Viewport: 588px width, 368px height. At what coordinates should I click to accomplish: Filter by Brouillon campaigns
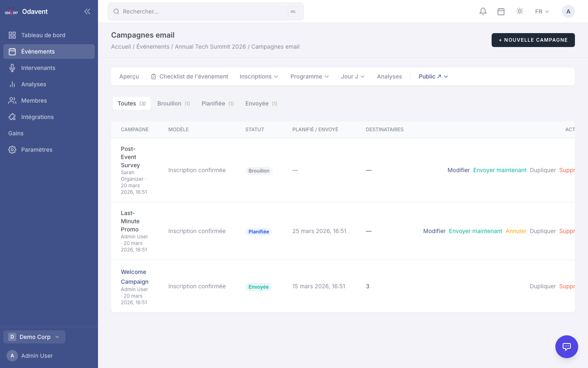tap(174, 103)
